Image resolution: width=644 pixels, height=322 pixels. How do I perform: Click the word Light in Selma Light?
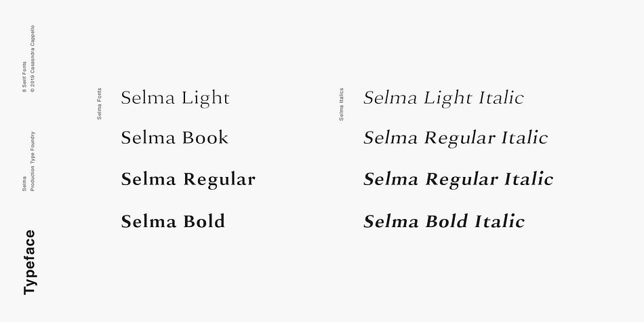tap(206, 98)
